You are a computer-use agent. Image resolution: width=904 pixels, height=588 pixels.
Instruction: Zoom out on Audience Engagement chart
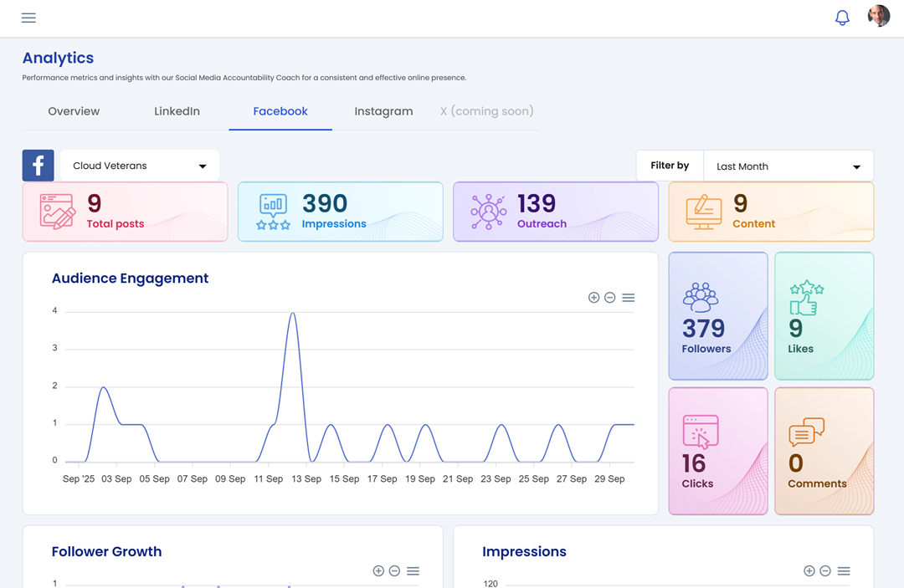click(610, 298)
